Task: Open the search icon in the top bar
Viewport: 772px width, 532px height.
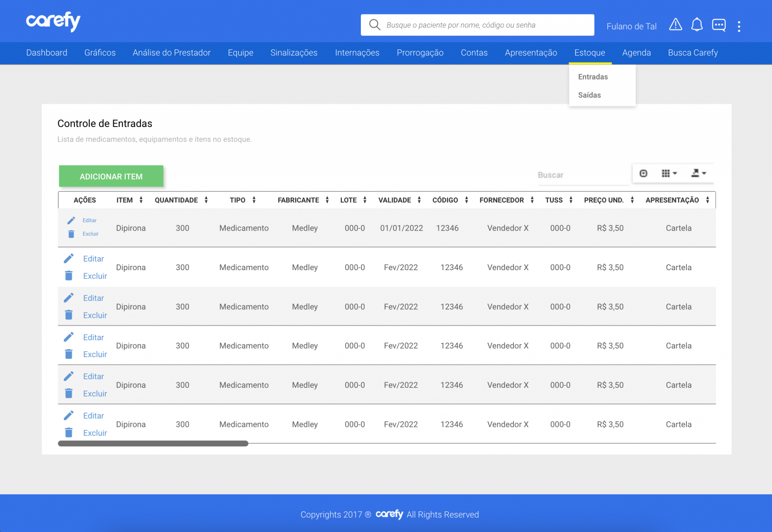Action: (x=374, y=24)
